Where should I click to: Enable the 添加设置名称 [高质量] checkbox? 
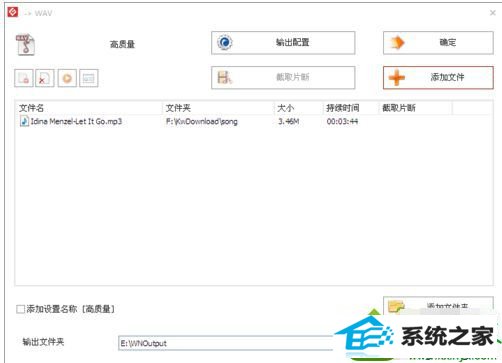click(x=20, y=309)
